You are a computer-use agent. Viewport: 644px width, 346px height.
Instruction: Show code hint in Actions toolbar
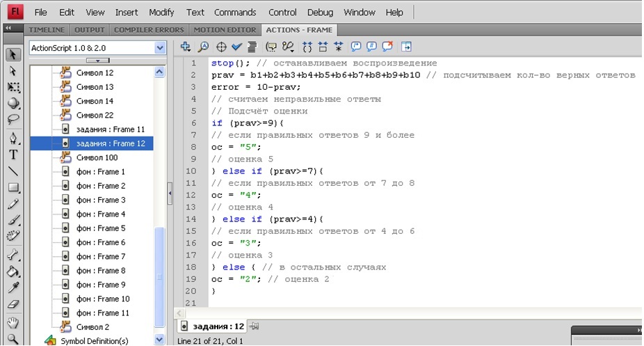271,47
